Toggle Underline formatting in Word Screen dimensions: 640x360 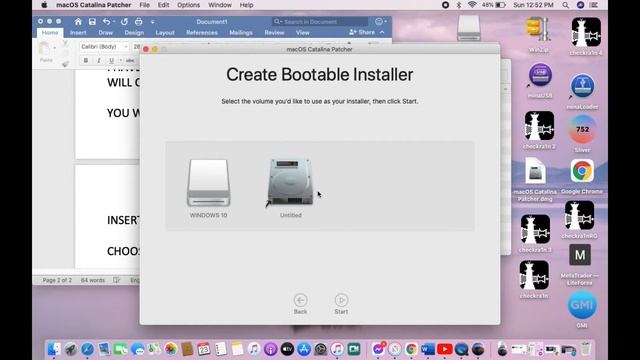click(x=111, y=60)
